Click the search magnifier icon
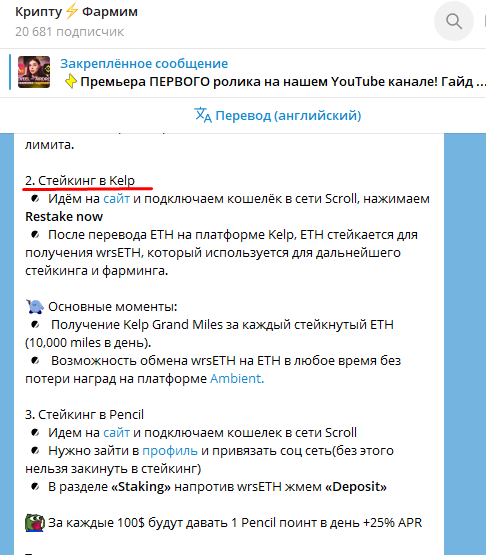This screenshot has height=555, width=486. click(454, 21)
